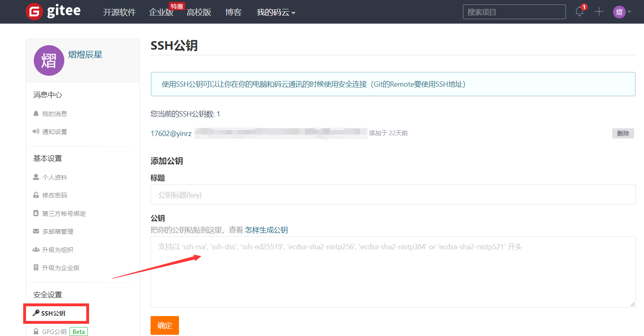The height and width of the screenshot is (336, 644).
Task: Select 升级为组织 in sidebar
Action: click(58, 250)
